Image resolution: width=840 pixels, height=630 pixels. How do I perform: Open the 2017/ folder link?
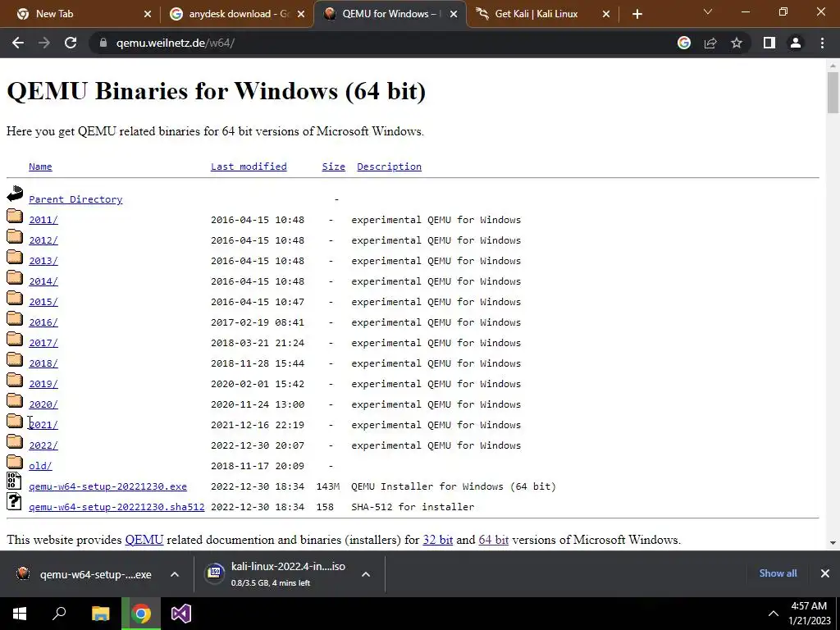(43, 343)
